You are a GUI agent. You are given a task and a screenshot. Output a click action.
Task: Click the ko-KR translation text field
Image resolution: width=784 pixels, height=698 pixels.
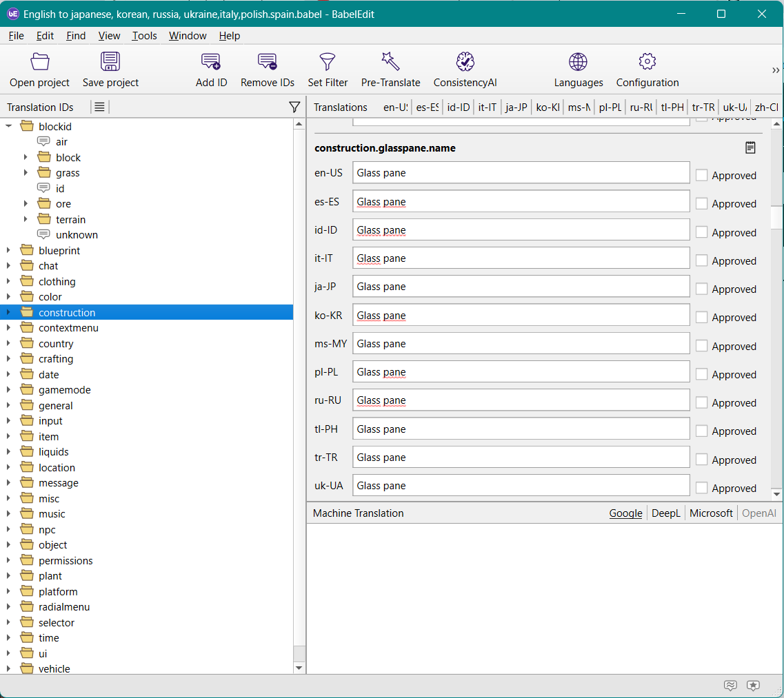pos(521,316)
